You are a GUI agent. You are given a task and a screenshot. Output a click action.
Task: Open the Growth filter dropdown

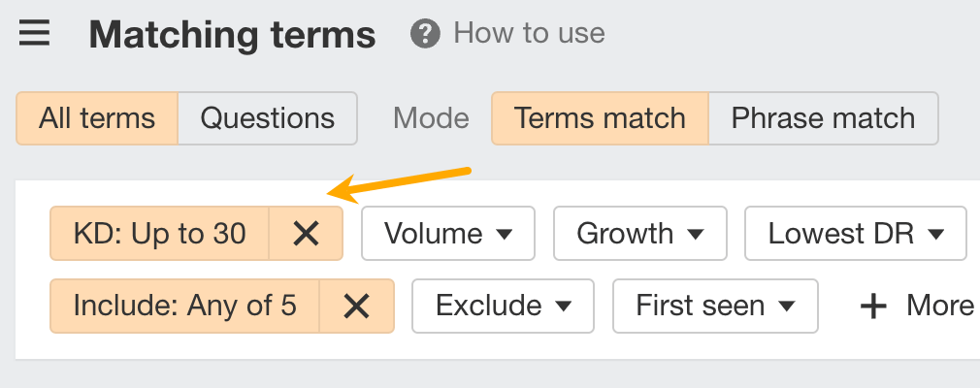pyautogui.click(x=639, y=234)
